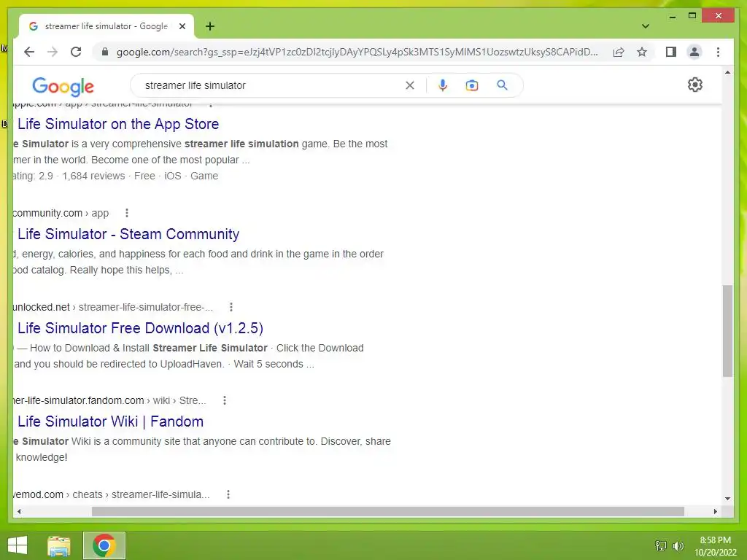747x560 pixels.
Task: Open Life Simulator Wiki | Fandom result
Action: tap(111, 421)
